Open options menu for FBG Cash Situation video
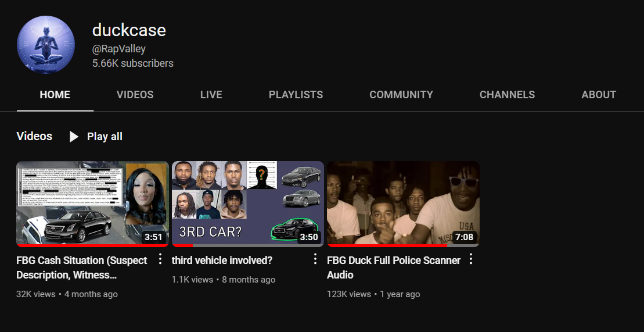Viewport: 644px width, 332px height. (x=160, y=259)
